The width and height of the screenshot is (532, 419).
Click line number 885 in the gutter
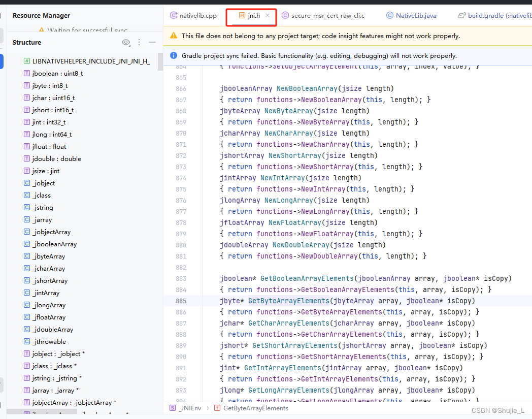point(181,301)
